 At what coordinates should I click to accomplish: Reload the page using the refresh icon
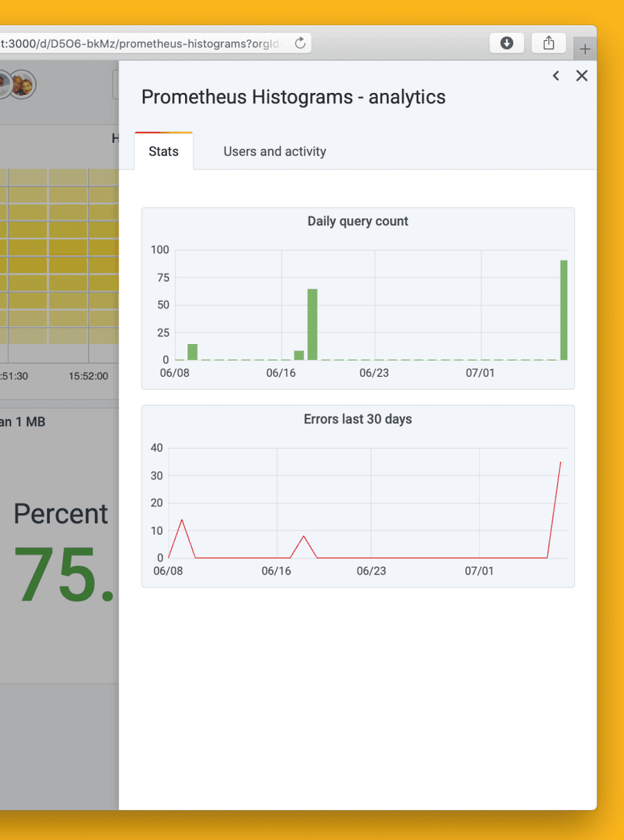coord(300,42)
